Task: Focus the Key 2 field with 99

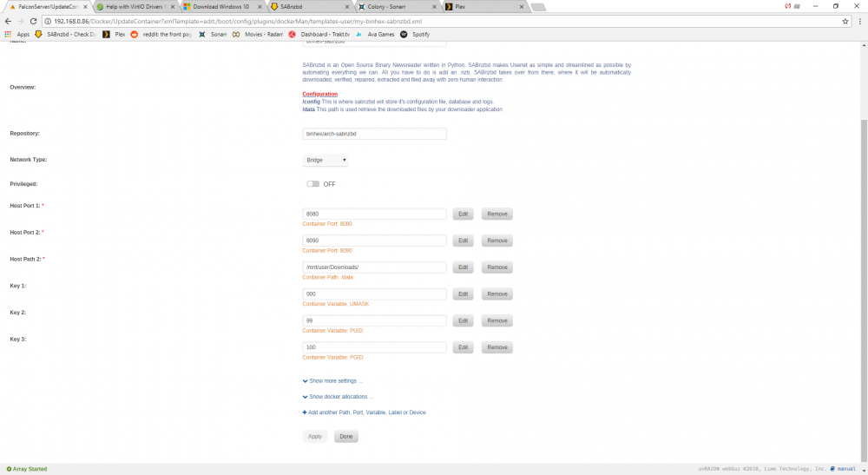Action: (374, 320)
